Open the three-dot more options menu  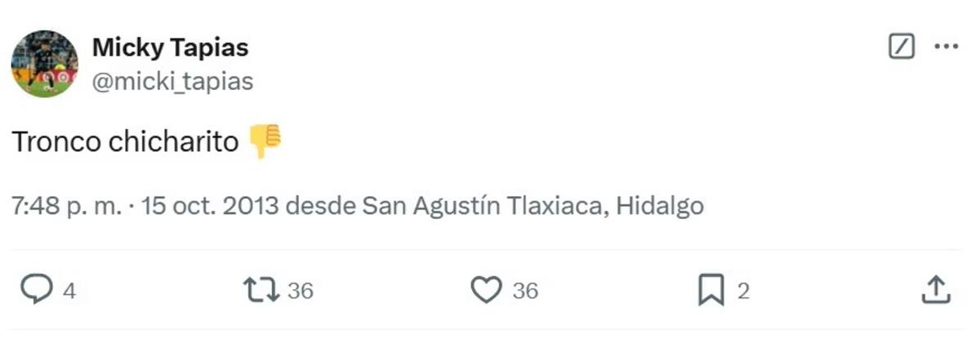946,47
